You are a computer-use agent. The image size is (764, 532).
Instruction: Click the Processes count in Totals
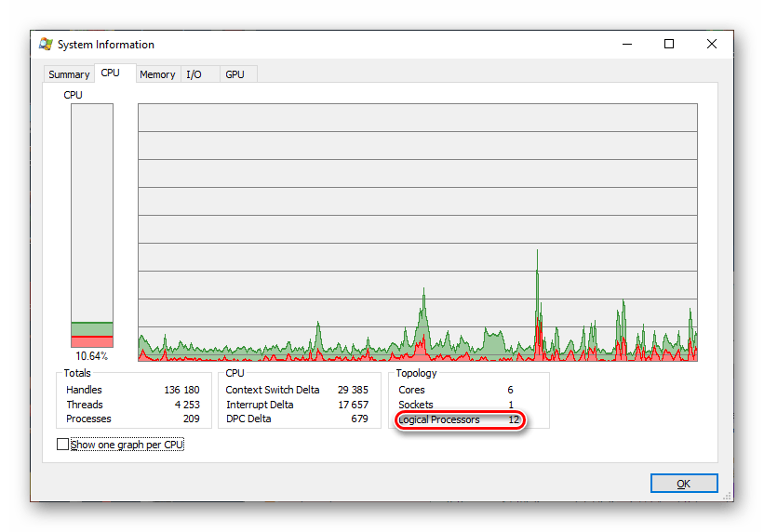191,419
